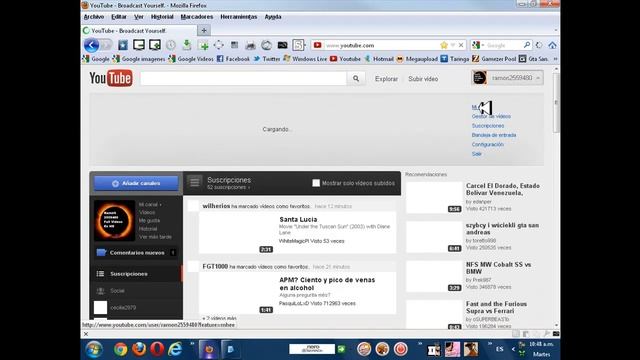Click Suscripciones in the account menu
Image resolution: width=640 pixels, height=360 pixels.
point(488,126)
